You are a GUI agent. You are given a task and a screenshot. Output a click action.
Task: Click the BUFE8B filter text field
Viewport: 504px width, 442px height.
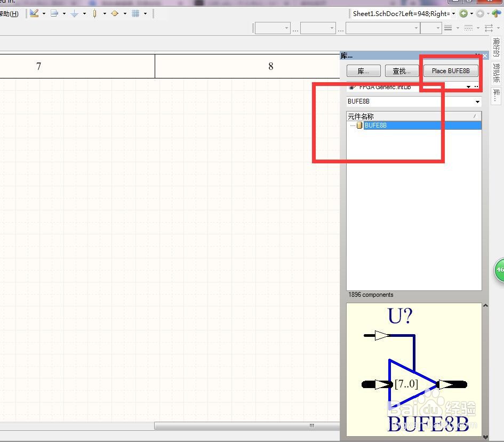coord(410,101)
